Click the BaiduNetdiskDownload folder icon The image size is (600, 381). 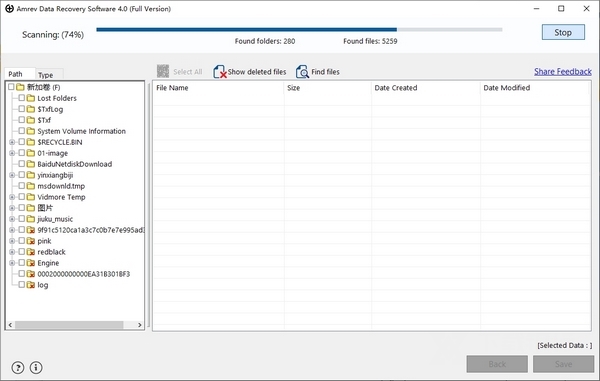(x=31, y=164)
